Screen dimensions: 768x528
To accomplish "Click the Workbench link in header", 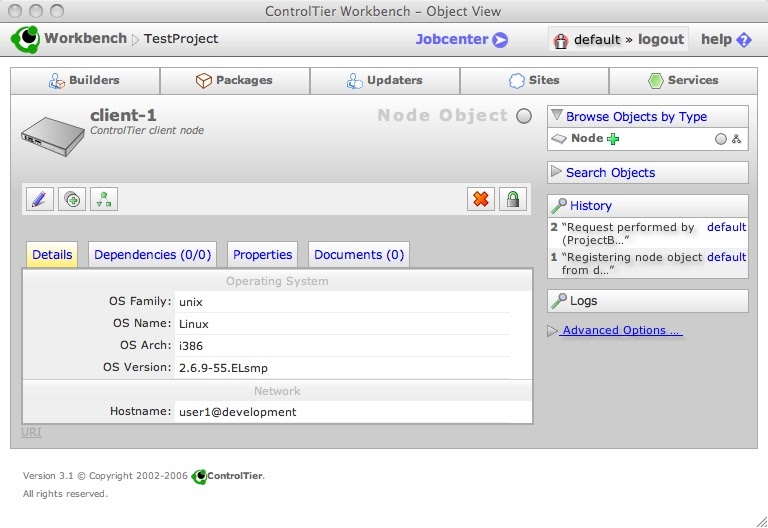I will pyautogui.click(x=85, y=38).
